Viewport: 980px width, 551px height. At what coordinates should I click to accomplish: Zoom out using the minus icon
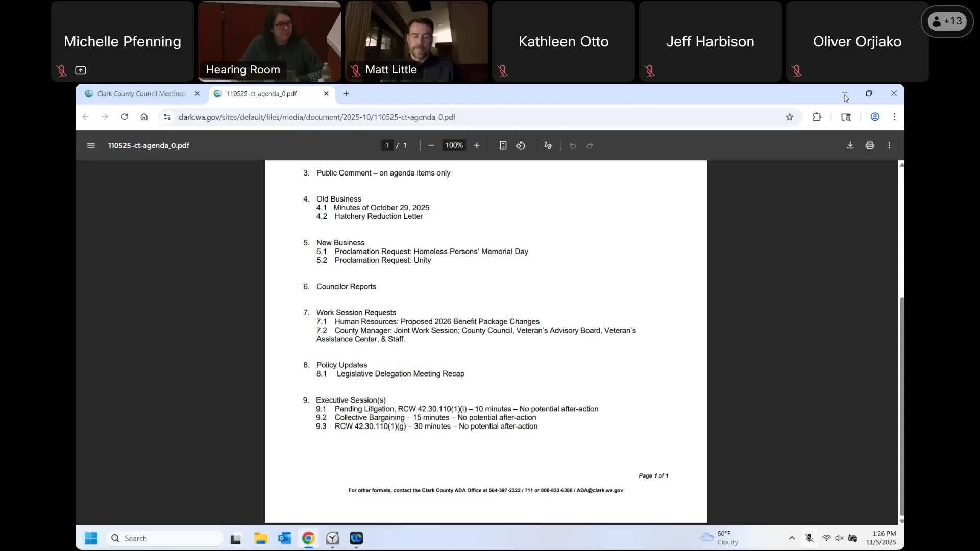(431, 145)
